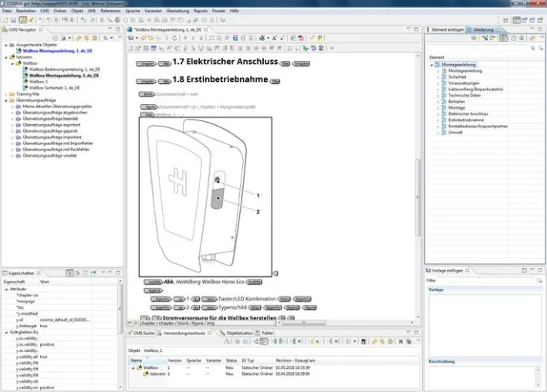Click the italic formatting icon in the editor toolbar
The image size is (547, 392).
[x=193, y=38]
